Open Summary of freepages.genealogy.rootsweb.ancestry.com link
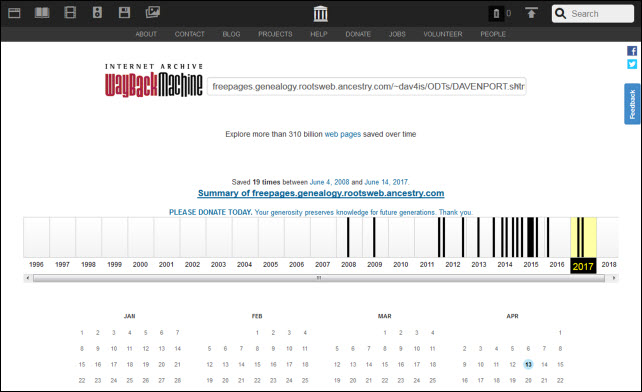 coord(321,193)
